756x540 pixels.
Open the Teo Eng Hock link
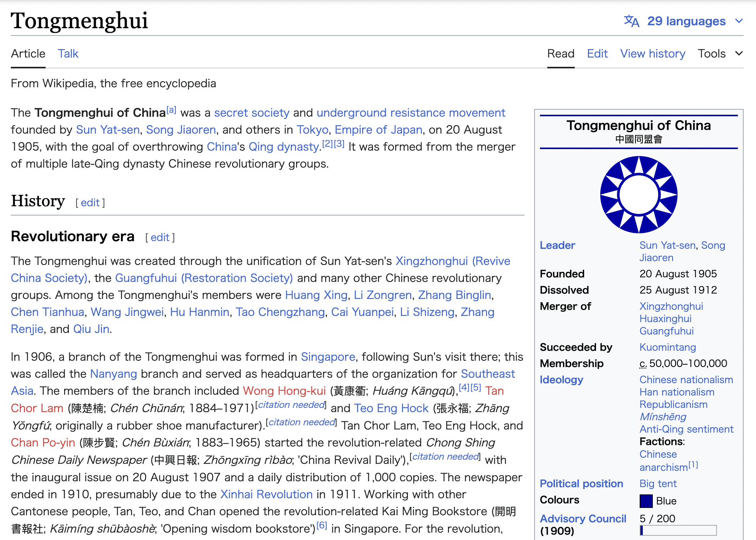click(391, 408)
